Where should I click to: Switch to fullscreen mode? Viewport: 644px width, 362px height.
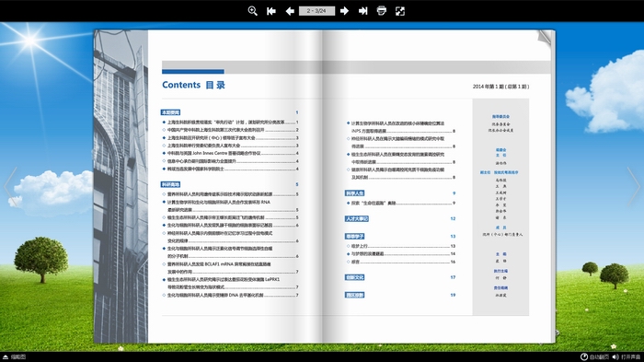point(400,11)
